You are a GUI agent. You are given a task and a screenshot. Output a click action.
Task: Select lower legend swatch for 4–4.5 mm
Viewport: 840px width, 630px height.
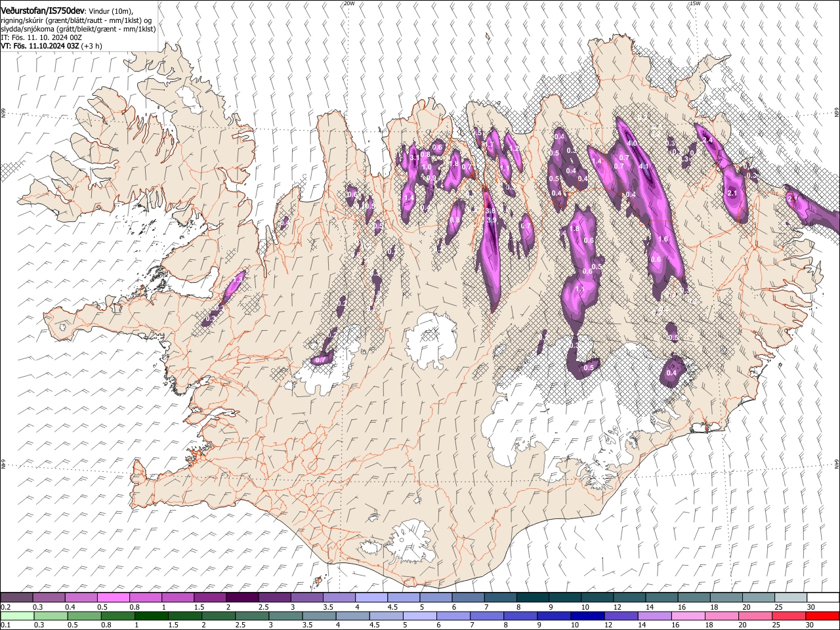[352, 616]
